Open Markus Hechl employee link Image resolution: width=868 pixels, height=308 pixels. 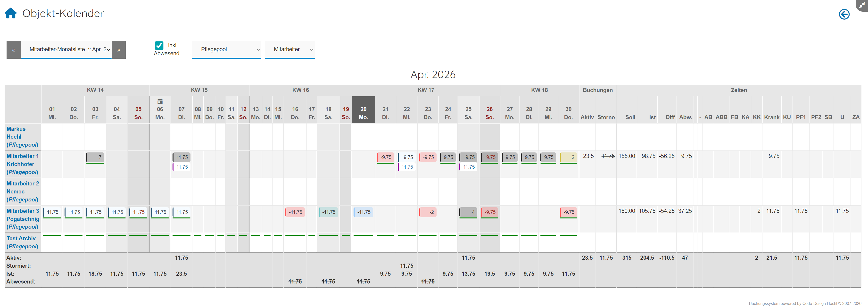[16, 129]
